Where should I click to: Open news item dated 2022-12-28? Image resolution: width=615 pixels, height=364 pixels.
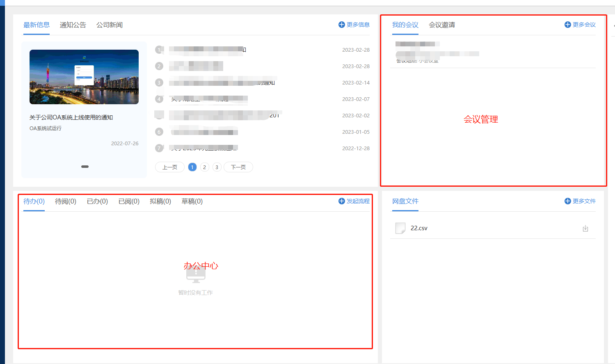[x=262, y=148]
